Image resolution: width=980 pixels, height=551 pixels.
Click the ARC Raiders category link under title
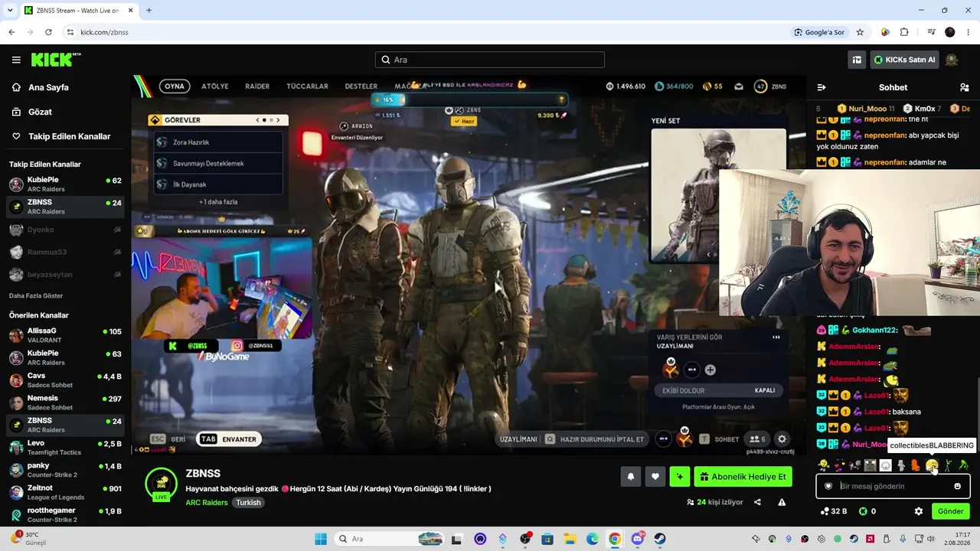(206, 503)
